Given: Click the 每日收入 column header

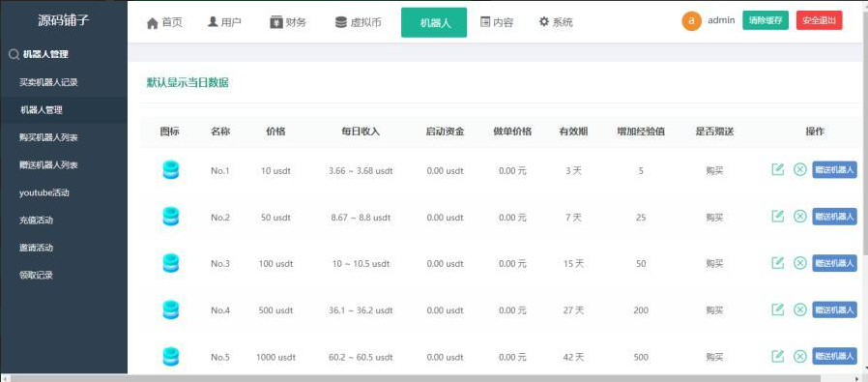Looking at the screenshot, I should (x=361, y=132).
